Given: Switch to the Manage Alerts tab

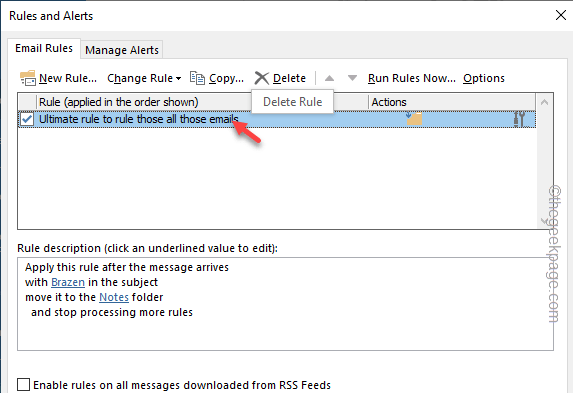Looking at the screenshot, I should pos(122,50).
